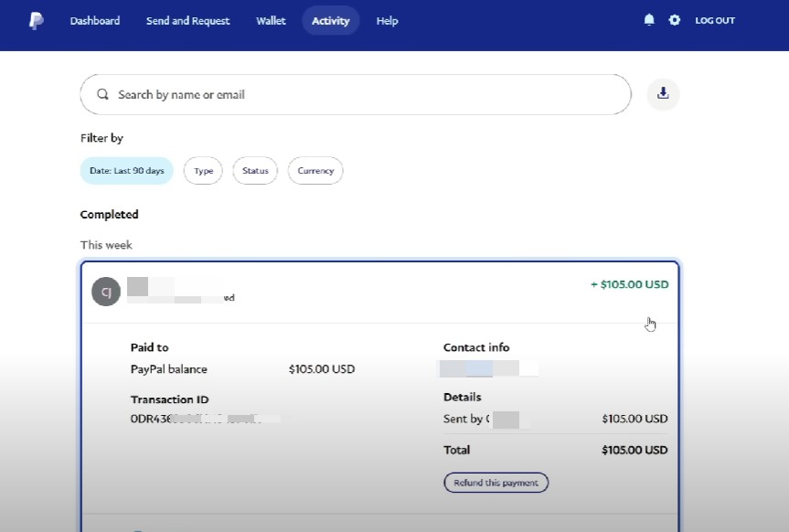Open the settings gear icon
Viewport: 789px width, 532px height.
[x=675, y=20]
